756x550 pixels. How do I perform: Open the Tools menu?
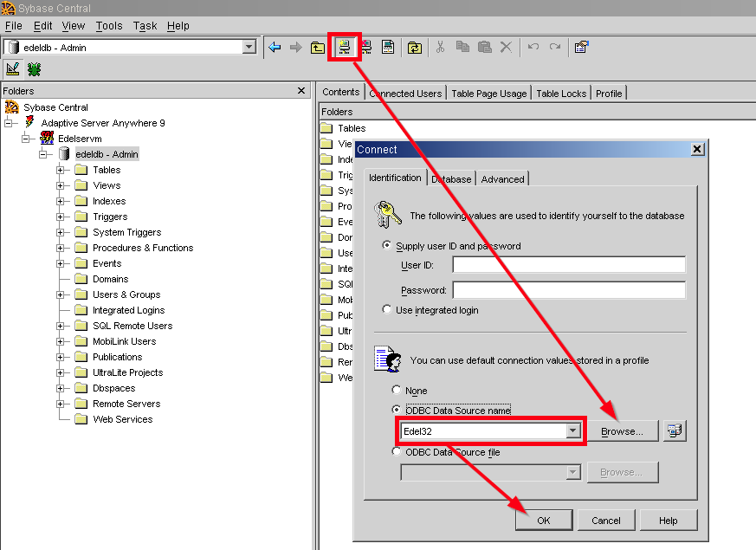(x=109, y=26)
